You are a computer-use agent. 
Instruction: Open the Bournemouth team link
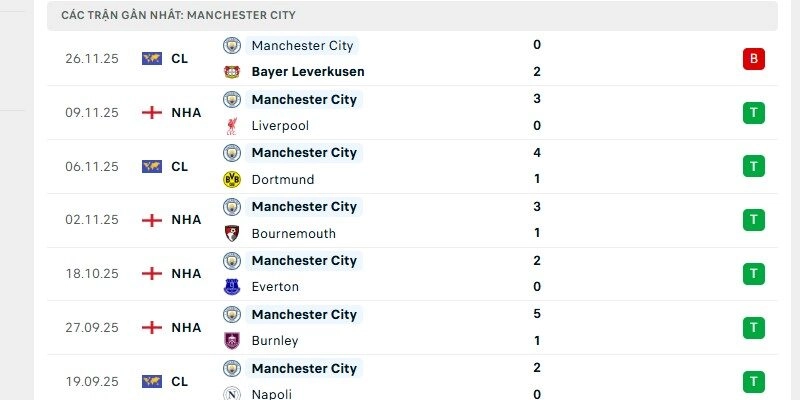tap(294, 234)
